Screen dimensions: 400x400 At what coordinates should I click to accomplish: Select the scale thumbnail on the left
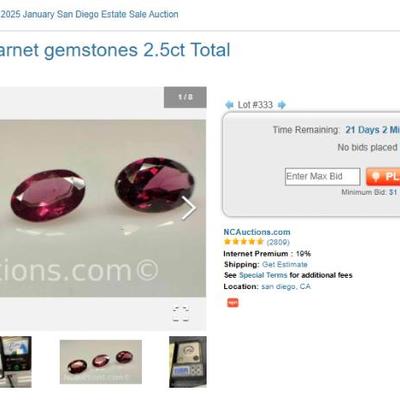[16, 362]
